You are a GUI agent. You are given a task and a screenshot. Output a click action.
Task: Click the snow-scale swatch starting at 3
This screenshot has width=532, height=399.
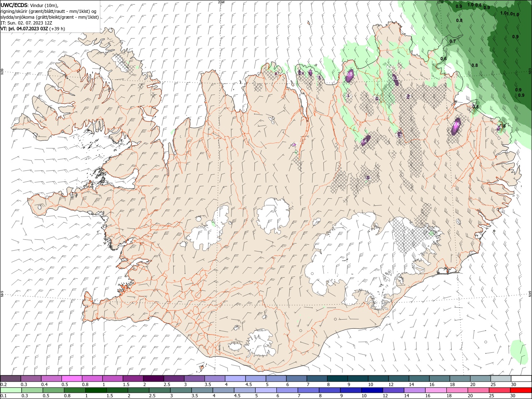tap(195, 379)
